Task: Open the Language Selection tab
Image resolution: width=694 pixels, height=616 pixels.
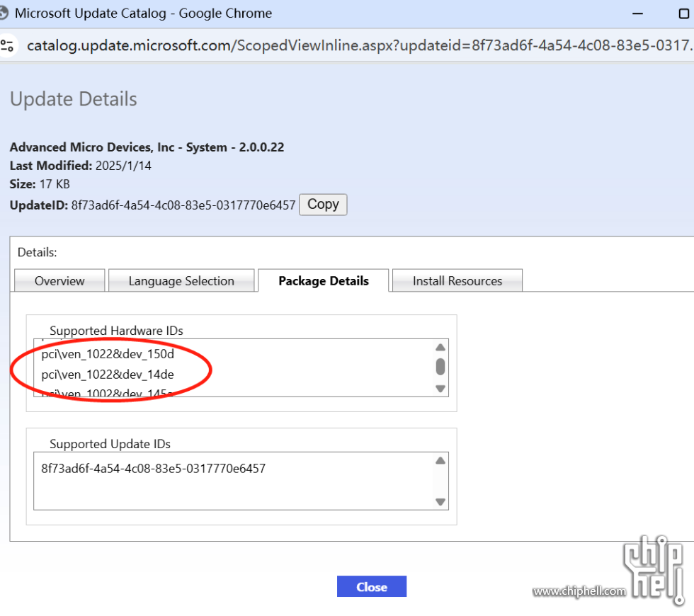Action: tap(181, 280)
